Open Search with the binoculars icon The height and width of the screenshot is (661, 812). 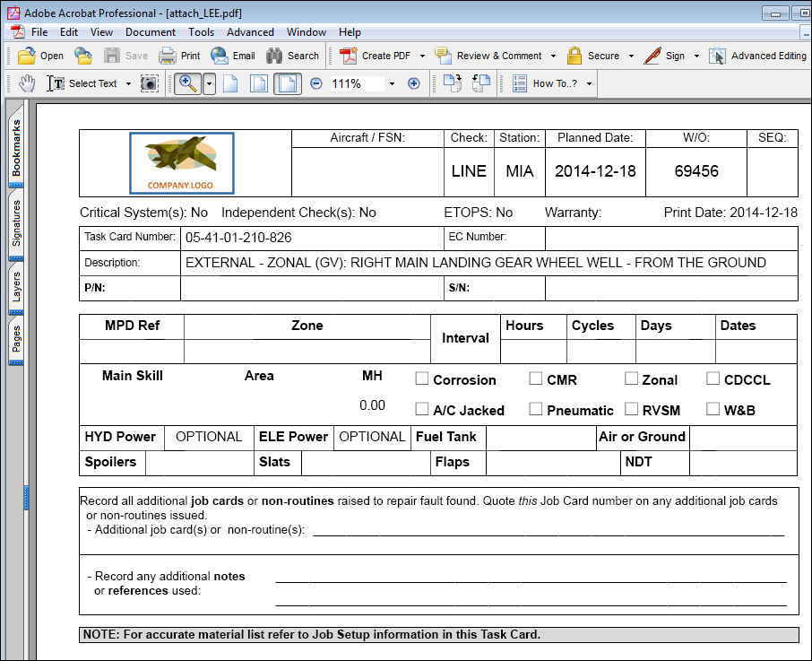[x=274, y=56]
